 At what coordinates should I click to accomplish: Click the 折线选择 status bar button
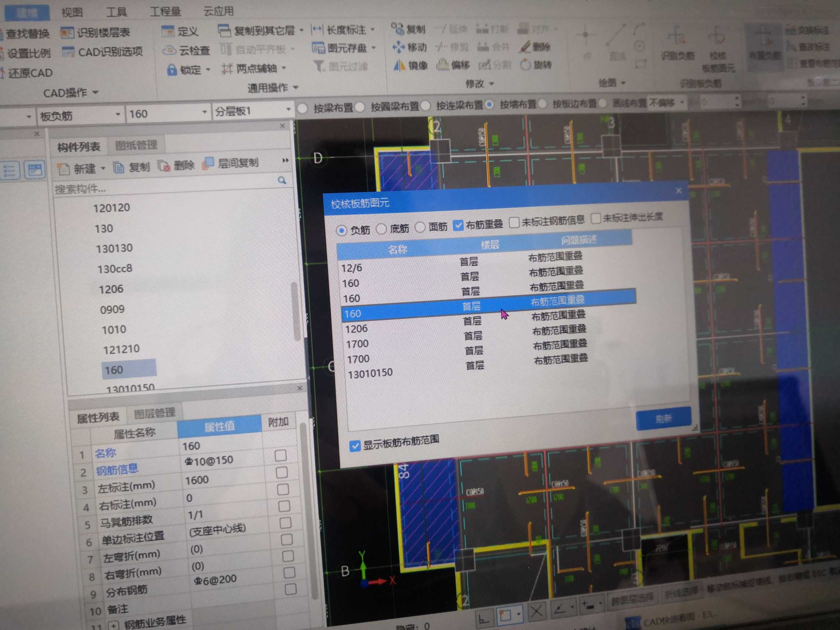(x=682, y=594)
